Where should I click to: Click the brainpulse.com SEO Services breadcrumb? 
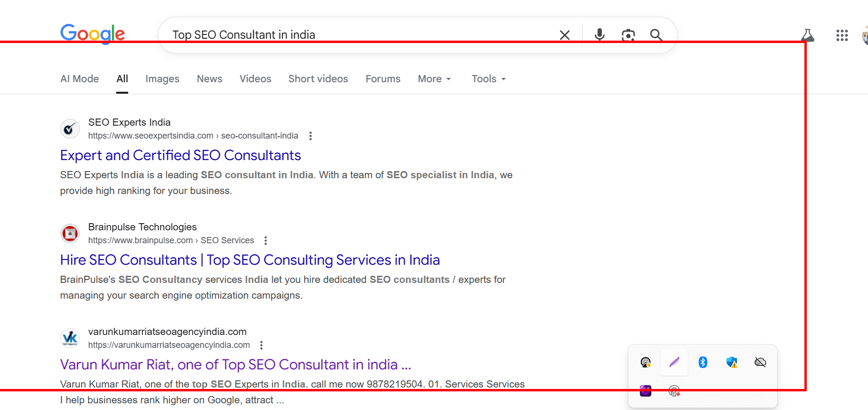pos(171,240)
